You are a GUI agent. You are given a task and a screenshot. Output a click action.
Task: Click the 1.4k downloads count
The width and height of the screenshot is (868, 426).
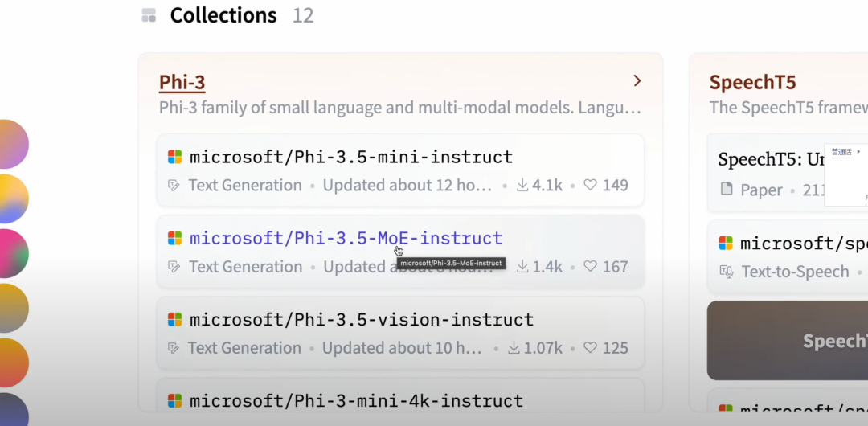tap(547, 266)
